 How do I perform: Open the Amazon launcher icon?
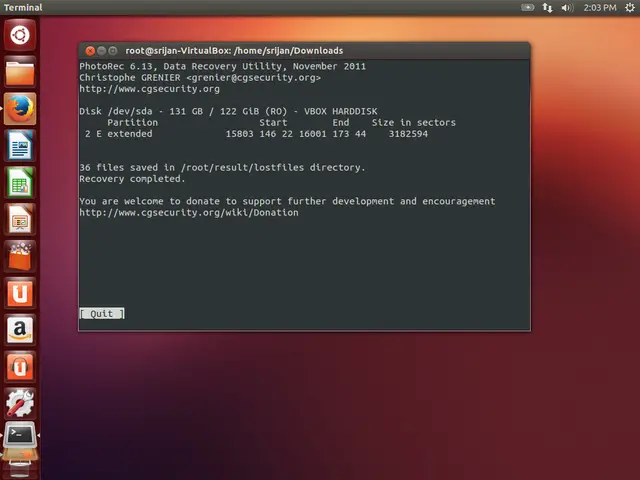pyautogui.click(x=20, y=329)
